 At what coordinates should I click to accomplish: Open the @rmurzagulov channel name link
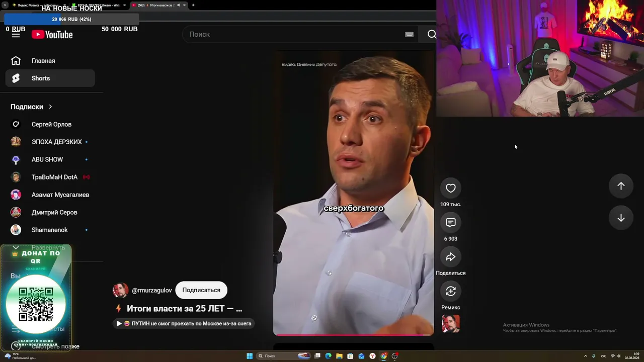coord(152,290)
